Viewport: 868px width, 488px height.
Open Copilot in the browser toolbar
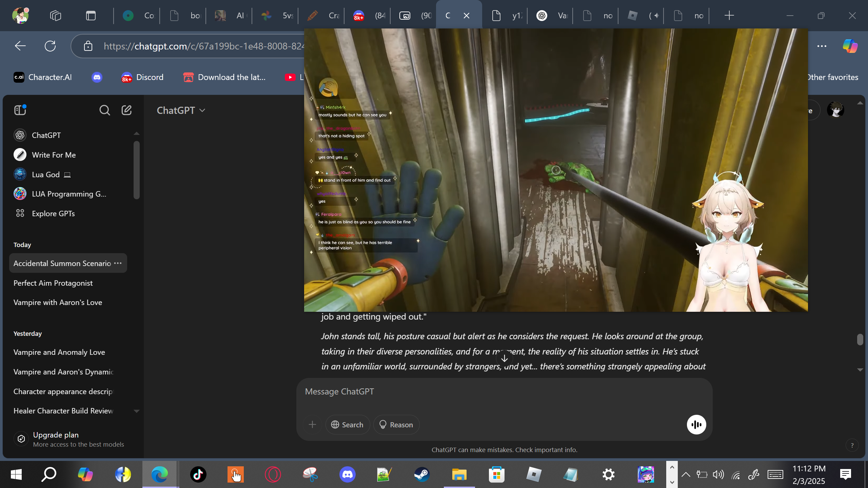tap(850, 46)
